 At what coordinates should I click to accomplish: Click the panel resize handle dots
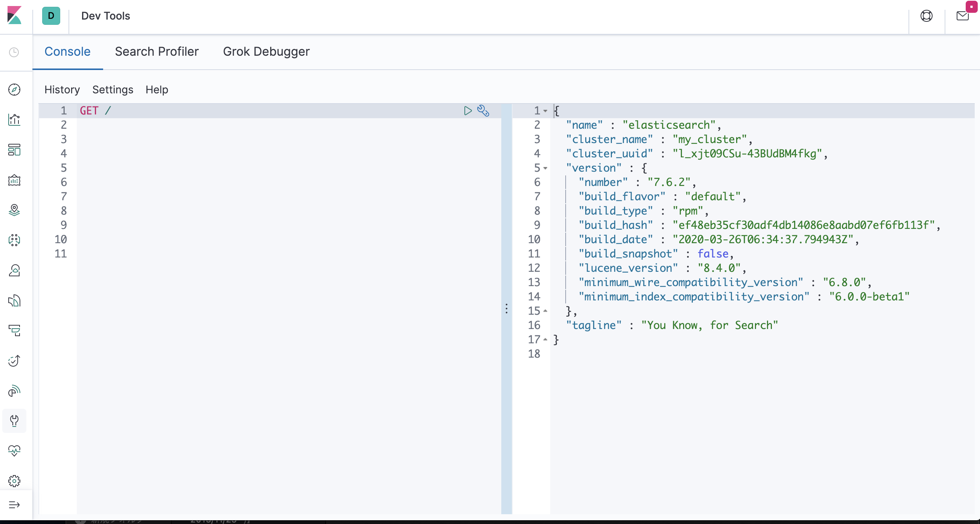[x=506, y=308]
